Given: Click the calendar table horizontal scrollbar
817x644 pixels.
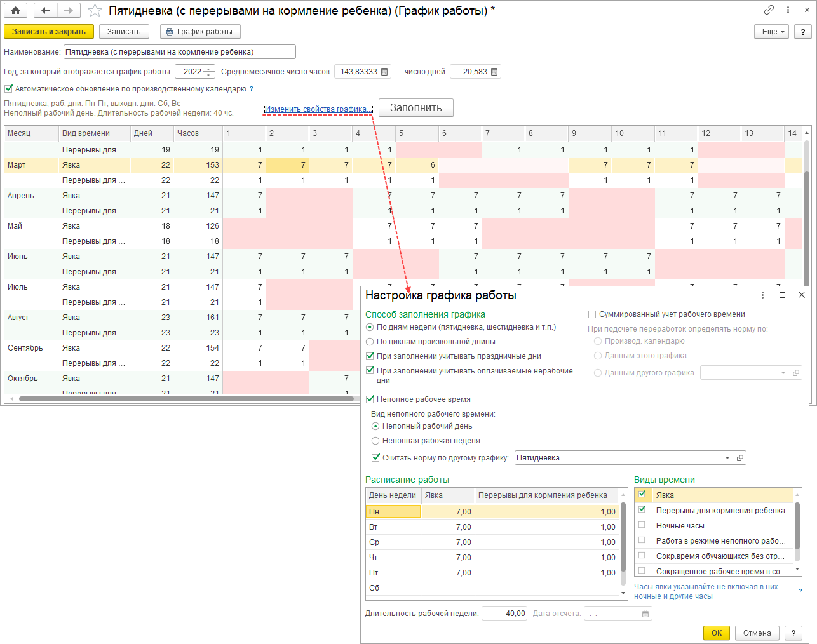Looking at the screenshot, I should (x=186, y=399).
